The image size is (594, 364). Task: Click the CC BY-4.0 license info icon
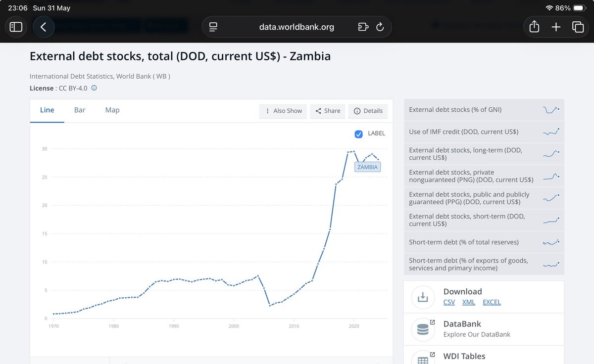pyautogui.click(x=94, y=88)
